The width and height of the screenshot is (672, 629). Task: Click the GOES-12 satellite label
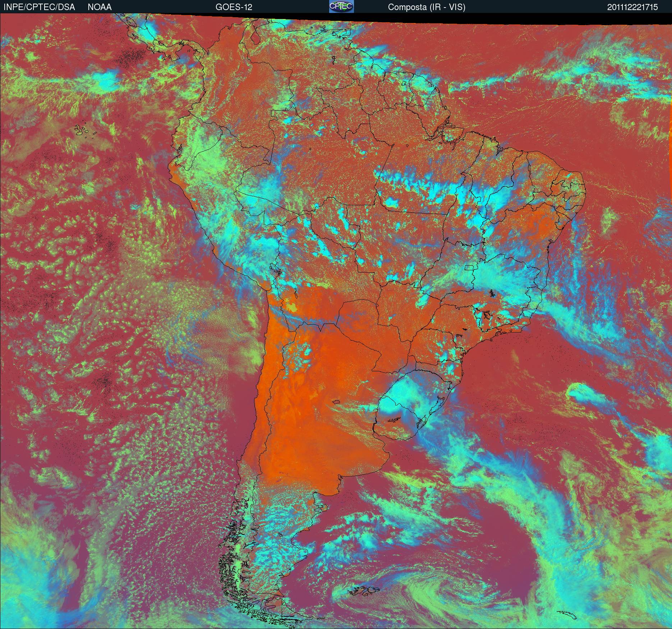point(234,7)
